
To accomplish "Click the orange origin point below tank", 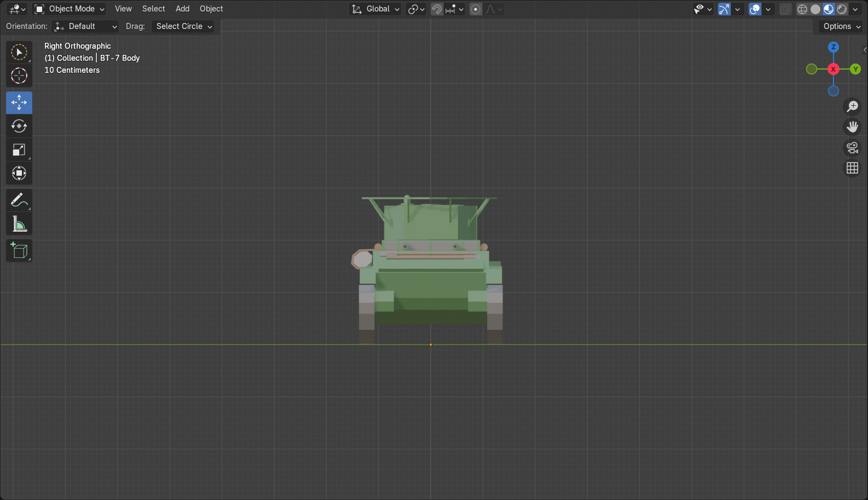I will pos(431,344).
